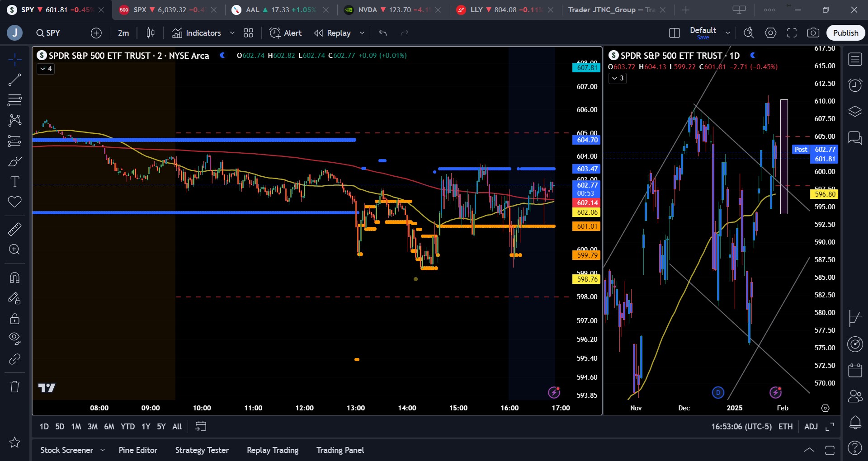Select the text annotation tool
Viewport: 868px width, 461px height.
point(14,182)
